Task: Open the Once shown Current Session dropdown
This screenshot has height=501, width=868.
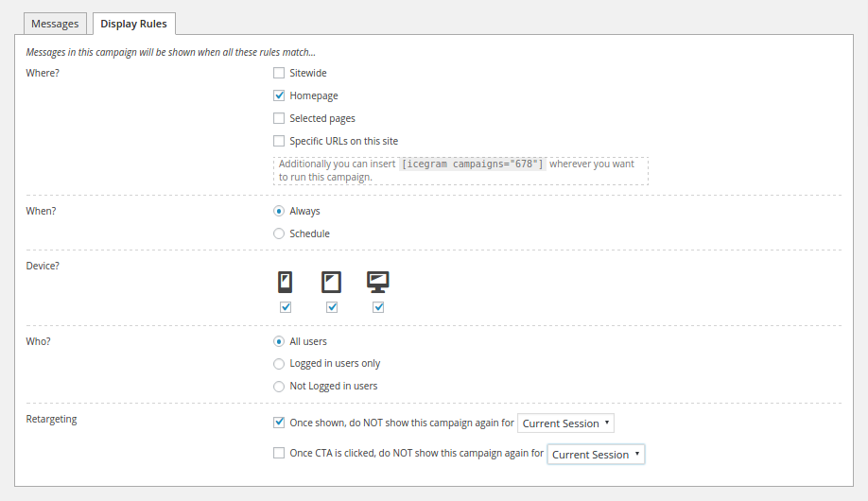Action: (566, 423)
